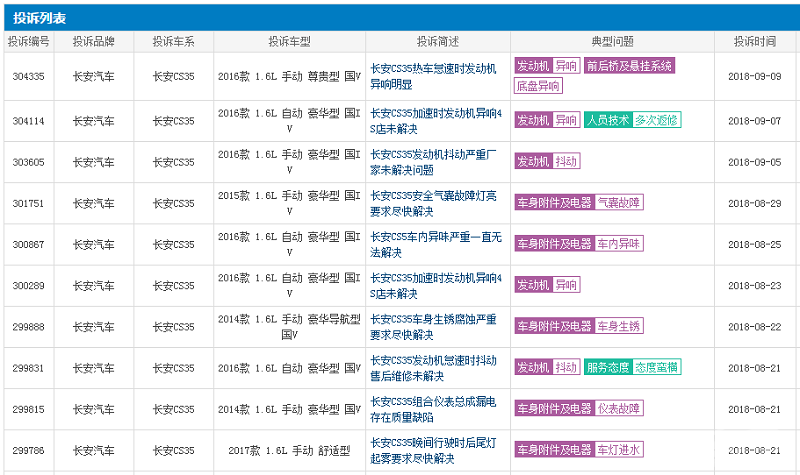
Task: Click the date 2018-08-25
Action: click(x=755, y=245)
